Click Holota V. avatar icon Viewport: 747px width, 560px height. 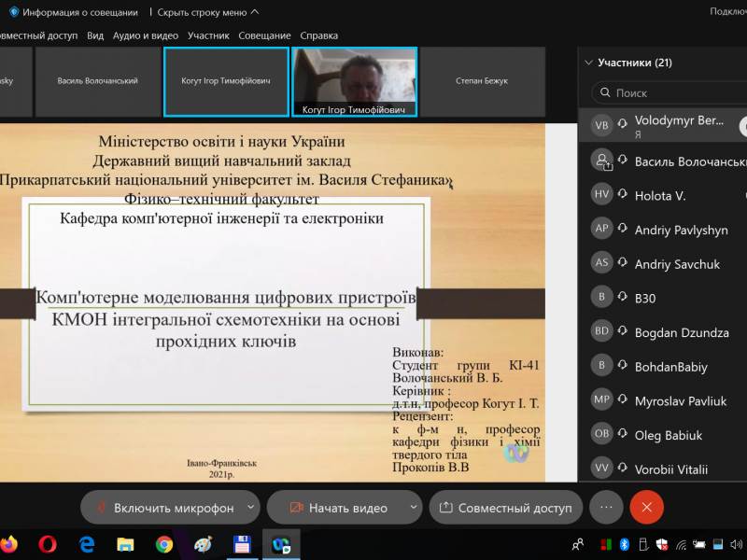pos(602,195)
